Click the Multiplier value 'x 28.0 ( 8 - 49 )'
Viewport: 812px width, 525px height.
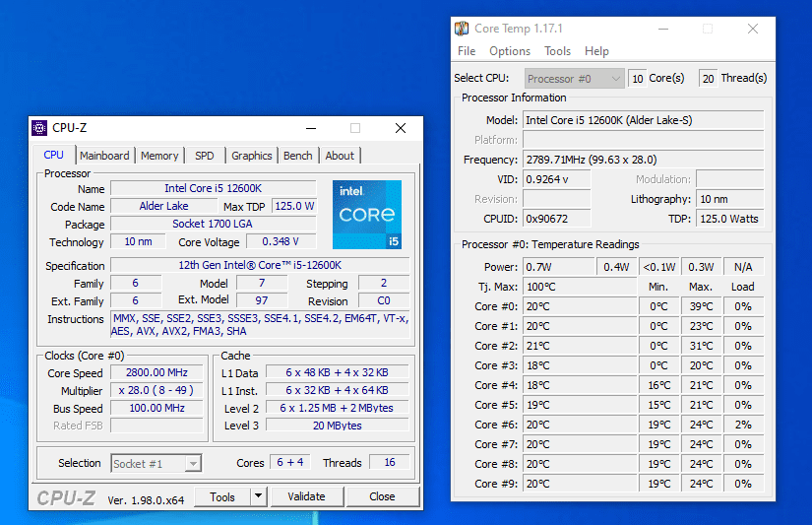coord(156,390)
